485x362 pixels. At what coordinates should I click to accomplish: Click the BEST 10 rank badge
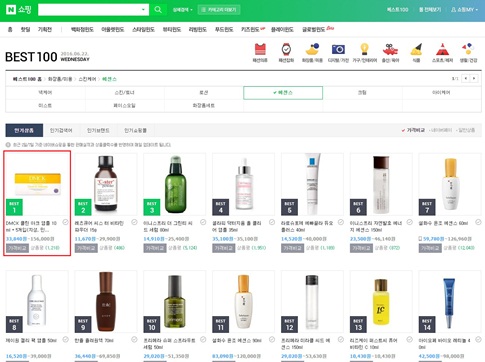[152, 324]
